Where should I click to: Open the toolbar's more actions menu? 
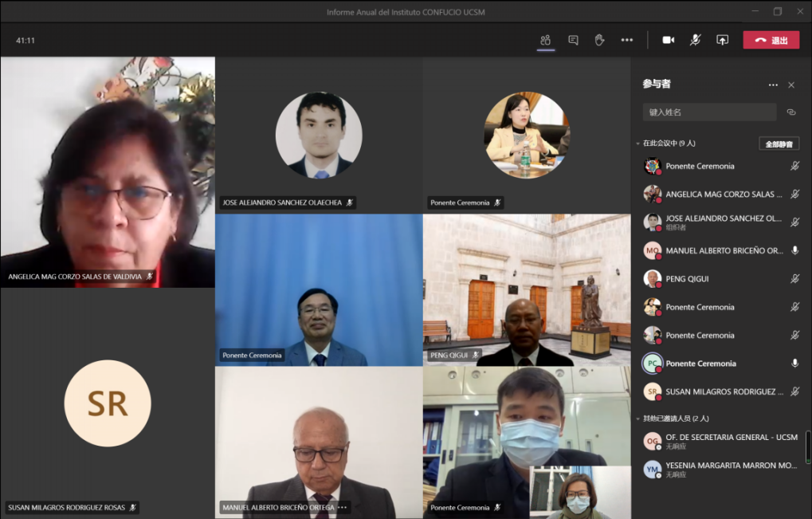(x=626, y=40)
